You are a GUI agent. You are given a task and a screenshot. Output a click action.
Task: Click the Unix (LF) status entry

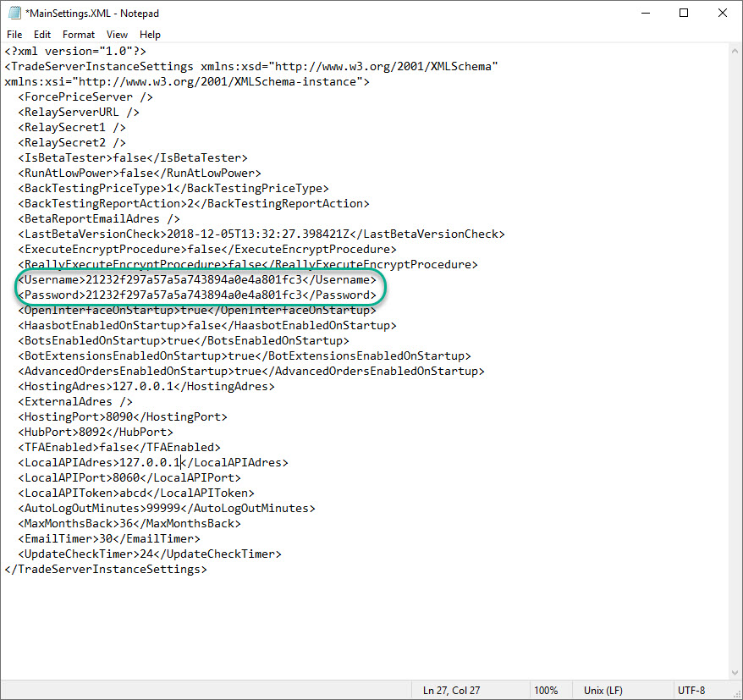point(603,691)
